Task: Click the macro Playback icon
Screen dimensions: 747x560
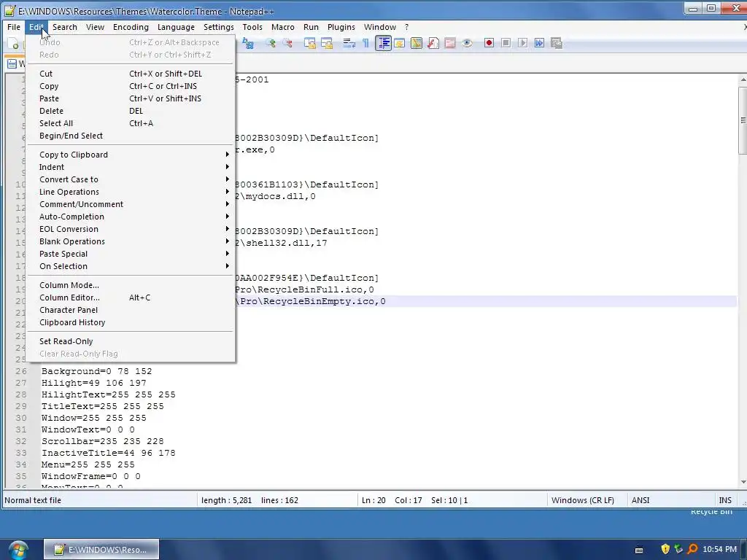Action: 522,43
